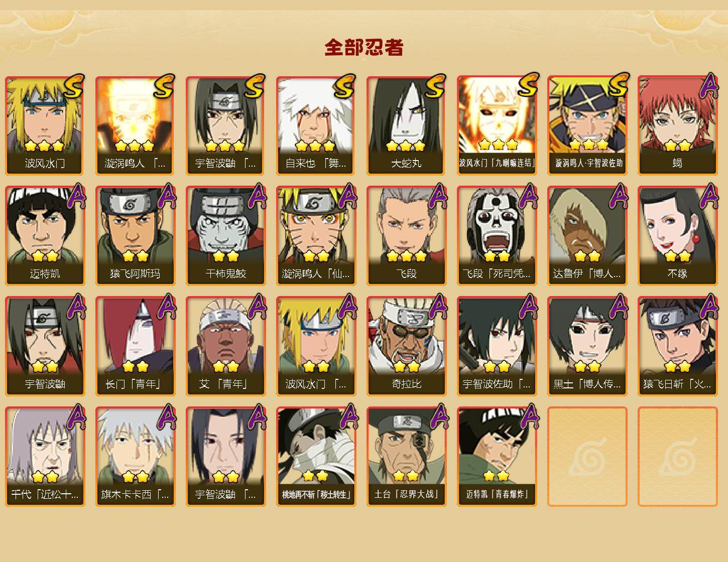The height and width of the screenshot is (562, 728).
Task: Choose the 长门「青年」ninja card
Action: point(136,346)
